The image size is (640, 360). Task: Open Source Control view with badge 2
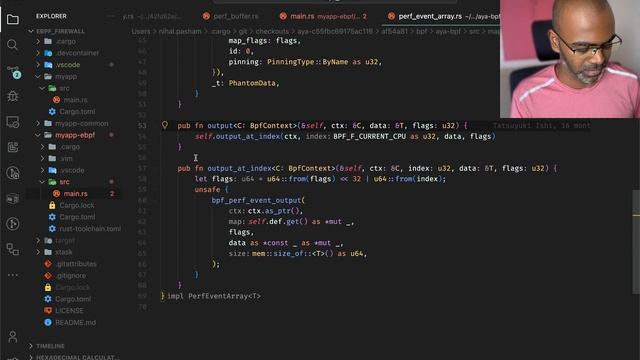point(13,71)
